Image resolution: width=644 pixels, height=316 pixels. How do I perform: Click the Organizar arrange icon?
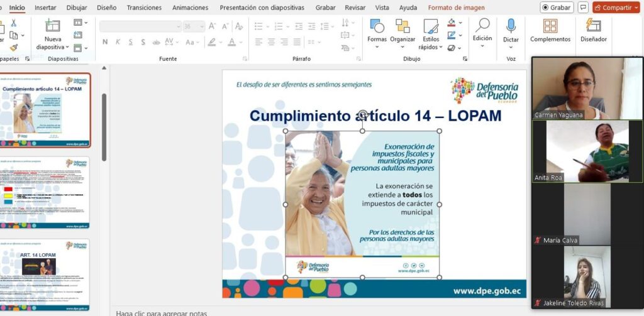(x=402, y=30)
